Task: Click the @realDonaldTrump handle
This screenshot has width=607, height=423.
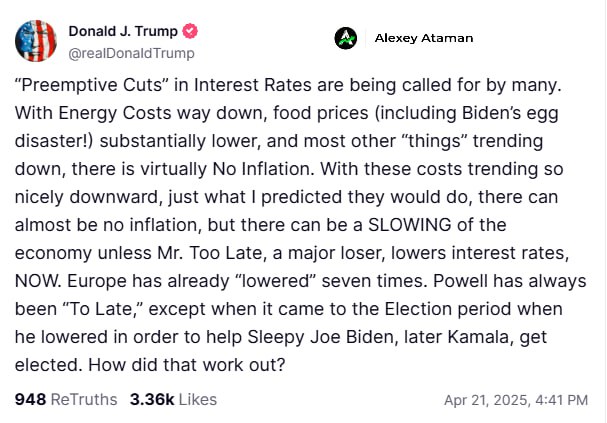Action: coord(131,53)
